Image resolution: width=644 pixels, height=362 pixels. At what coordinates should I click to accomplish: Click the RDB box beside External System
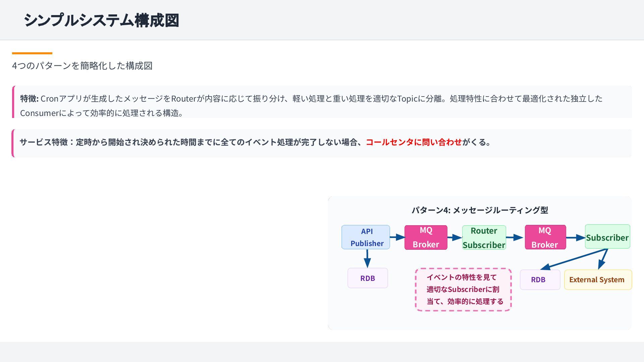(x=540, y=280)
